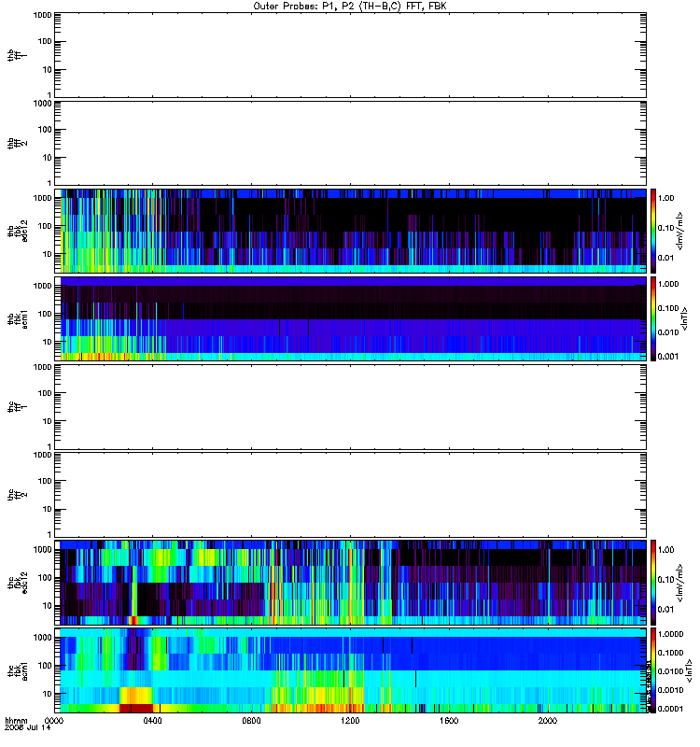Click the '<|mV/m|>' unit label of thc edc12 color bar
700x747 pixels.
click(x=679, y=583)
